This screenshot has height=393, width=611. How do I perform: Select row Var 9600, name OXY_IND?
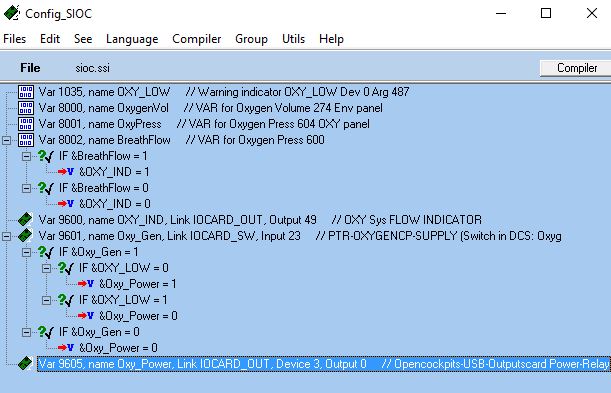(x=260, y=220)
